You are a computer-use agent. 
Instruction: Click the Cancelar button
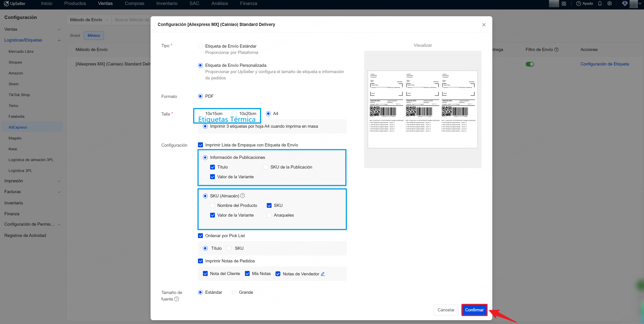[446, 310]
